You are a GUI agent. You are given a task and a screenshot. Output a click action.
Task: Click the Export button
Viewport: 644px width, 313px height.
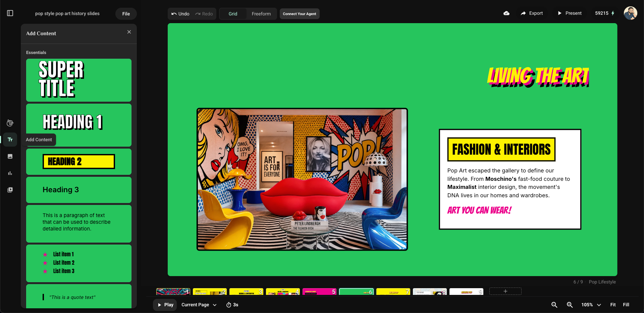(x=532, y=13)
